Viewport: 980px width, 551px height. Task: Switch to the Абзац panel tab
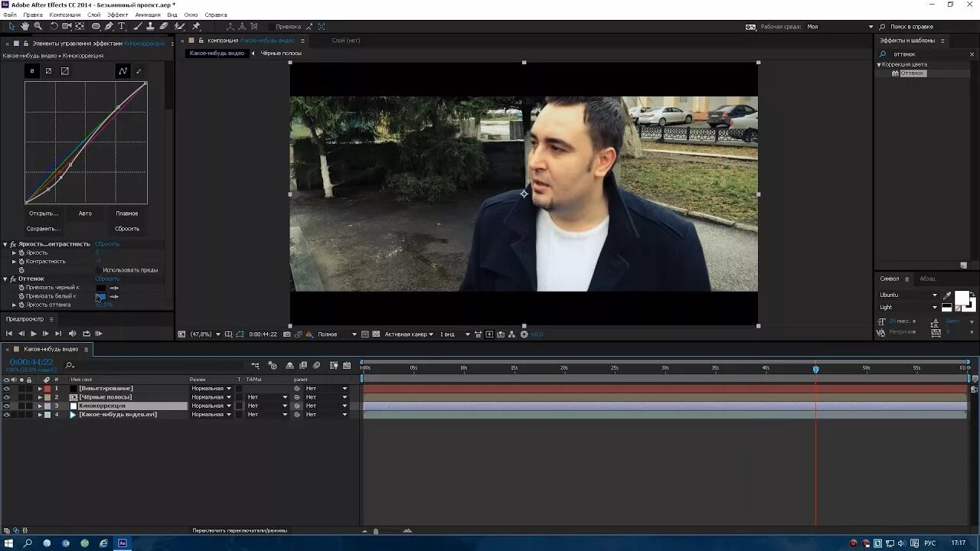(x=927, y=279)
